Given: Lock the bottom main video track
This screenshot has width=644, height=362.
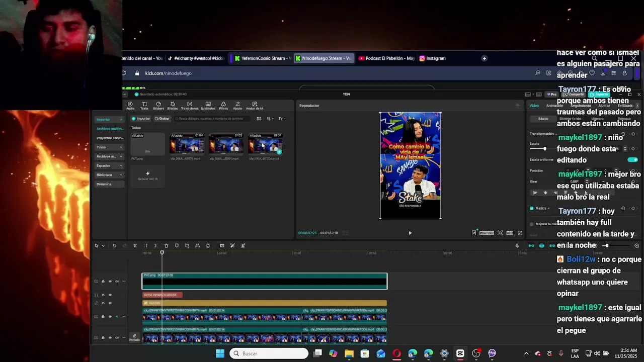Looking at the screenshot, I should [x=103, y=337].
